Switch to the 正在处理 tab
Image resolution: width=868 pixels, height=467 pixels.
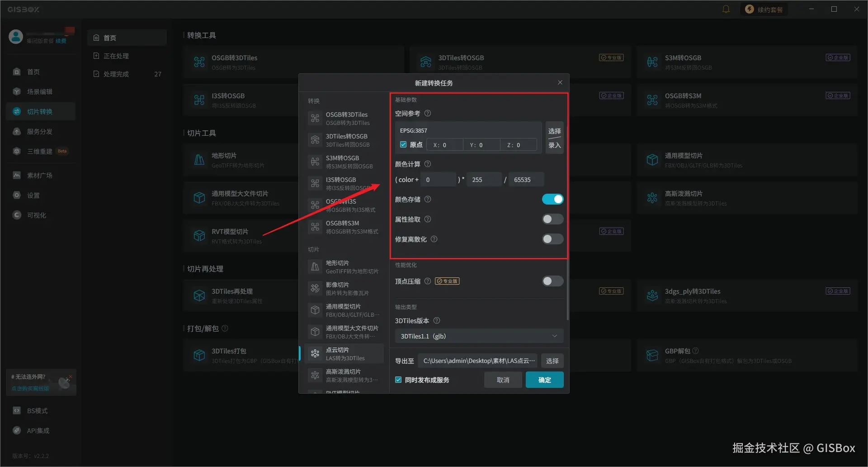coord(127,56)
